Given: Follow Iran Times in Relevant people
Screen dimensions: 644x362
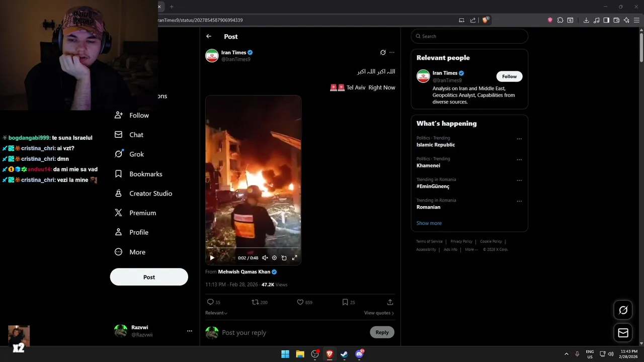Looking at the screenshot, I should (x=509, y=76).
